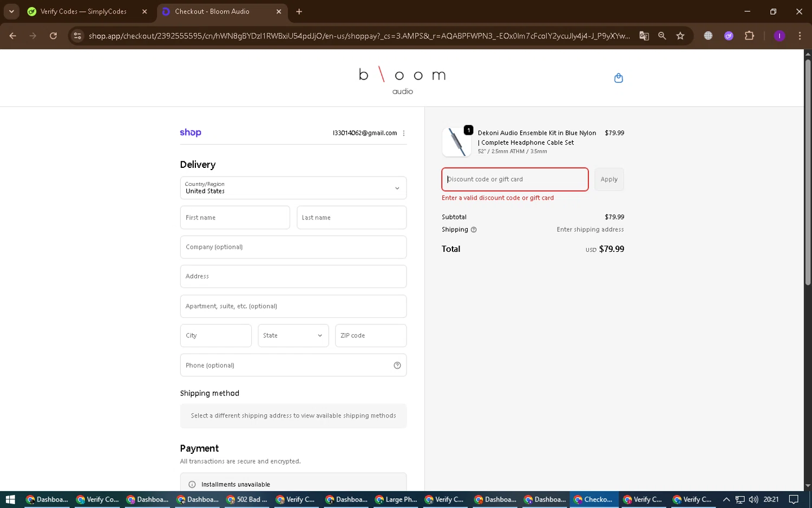The height and width of the screenshot is (508, 812).
Task: Open account options menu beside the email address
Action: click(404, 133)
